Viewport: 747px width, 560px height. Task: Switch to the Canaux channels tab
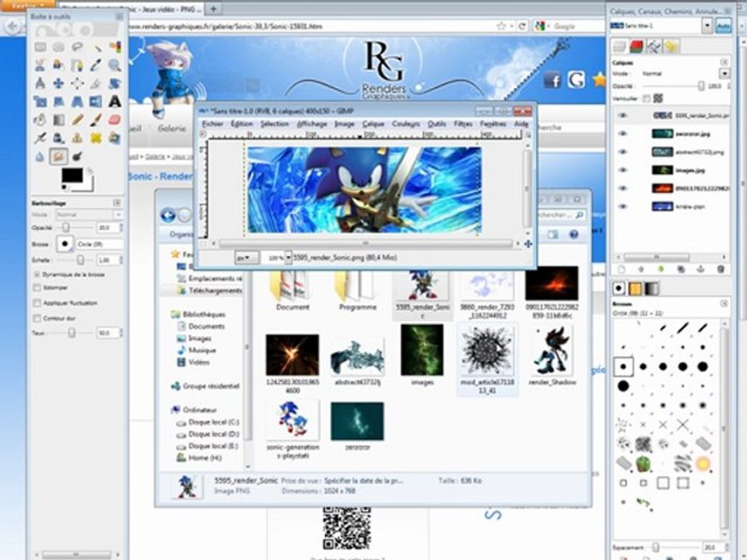click(x=637, y=46)
